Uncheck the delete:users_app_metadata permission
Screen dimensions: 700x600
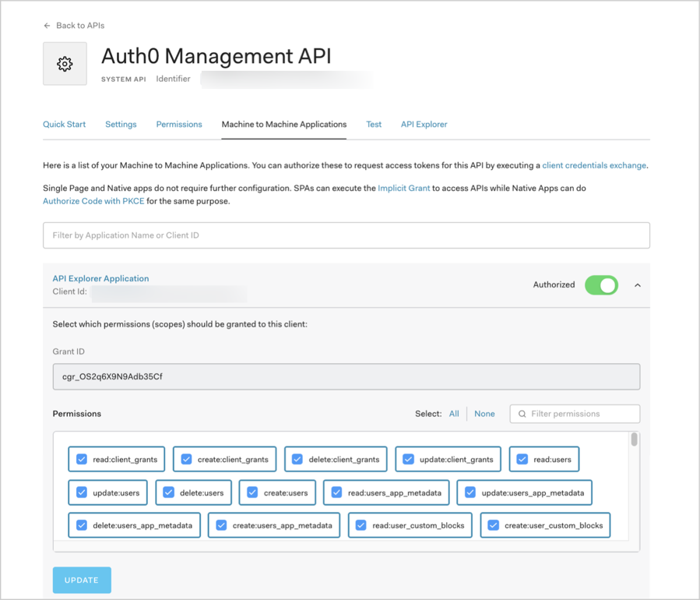tap(82, 525)
